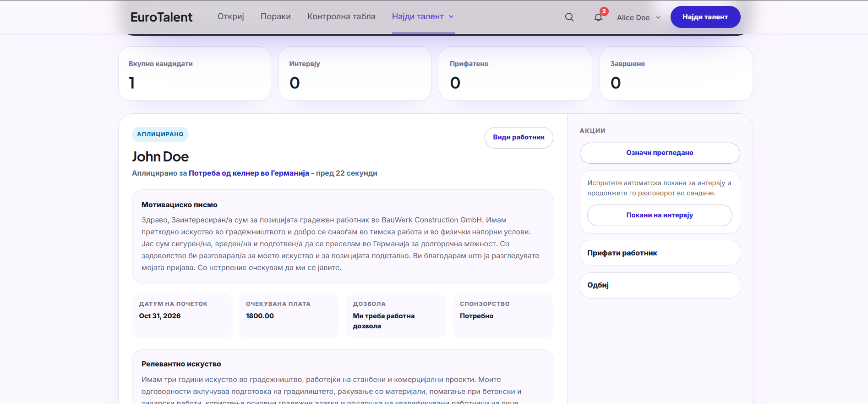
Task: Go to EuroTalent home logo
Action: coord(161,17)
